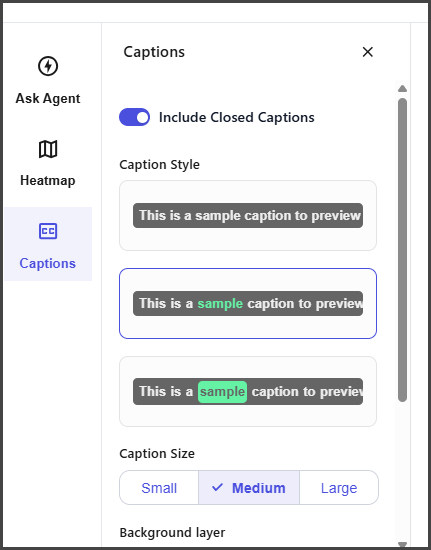Image resolution: width=431 pixels, height=550 pixels.
Task: Click the Captions panel title
Action: pos(154,52)
